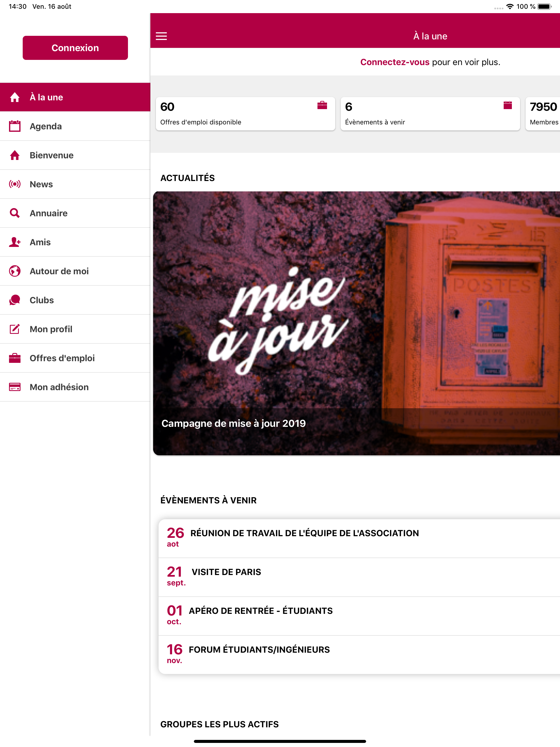Open the 60 Offres d'emploi disponible card
Viewport: 560px width, 747px height.
tap(245, 114)
